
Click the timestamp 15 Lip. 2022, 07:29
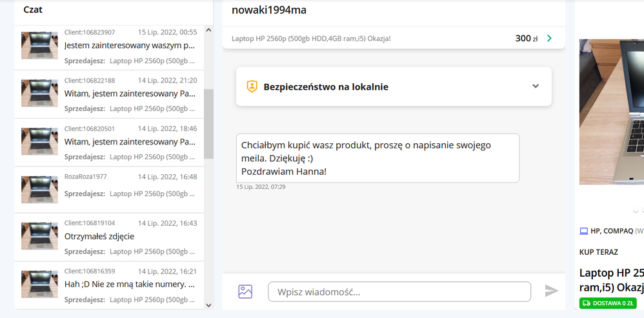pyautogui.click(x=261, y=187)
